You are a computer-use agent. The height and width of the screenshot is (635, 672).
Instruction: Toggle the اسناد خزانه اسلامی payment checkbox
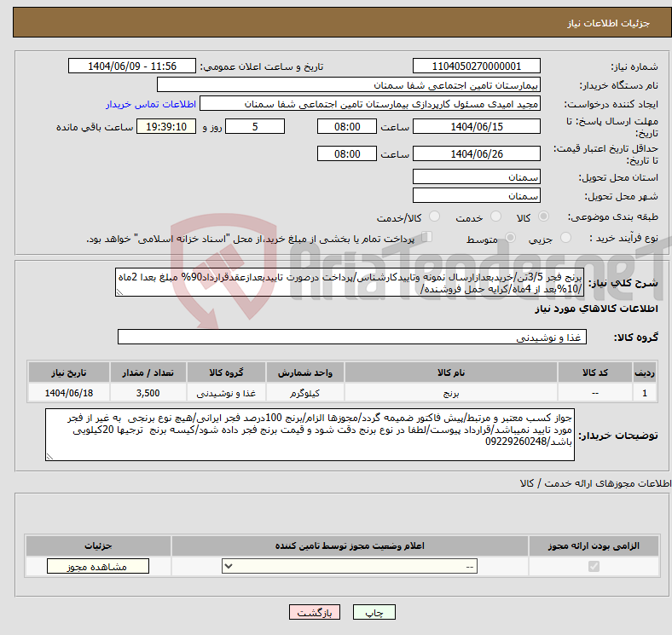pos(428,239)
